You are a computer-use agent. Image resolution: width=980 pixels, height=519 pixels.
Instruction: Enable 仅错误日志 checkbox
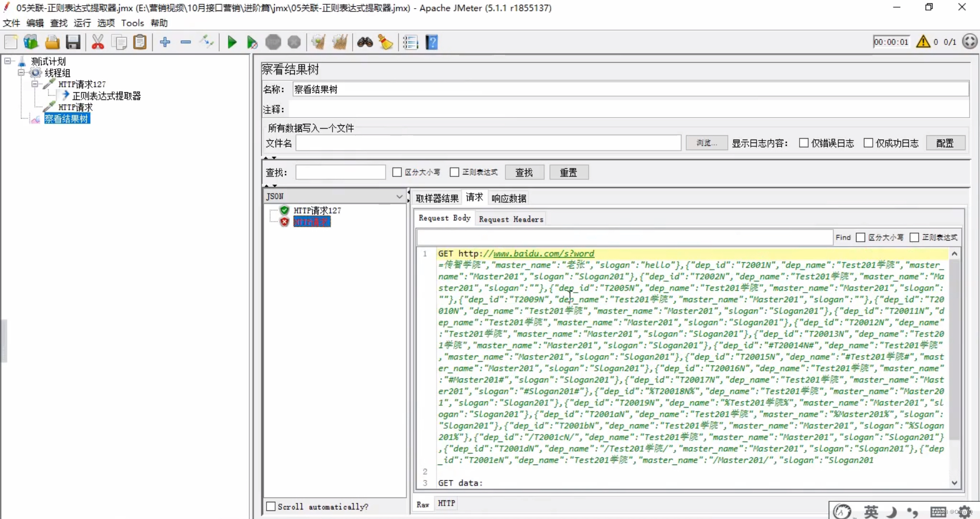[804, 143]
